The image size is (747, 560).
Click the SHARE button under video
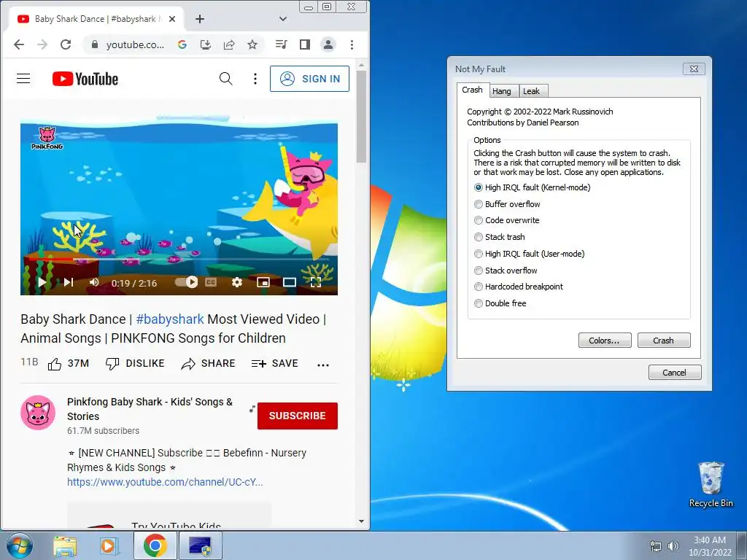(208, 363)
